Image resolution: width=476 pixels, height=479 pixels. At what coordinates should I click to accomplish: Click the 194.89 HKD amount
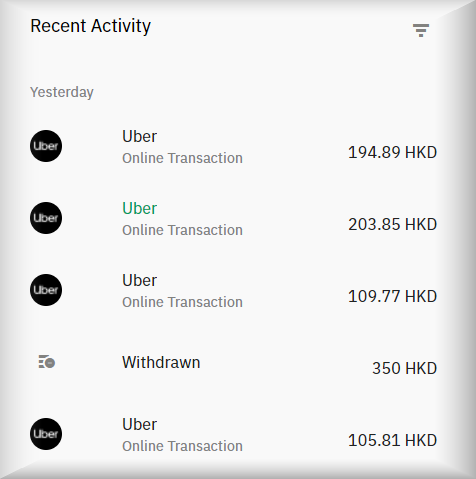click(392, 152)
